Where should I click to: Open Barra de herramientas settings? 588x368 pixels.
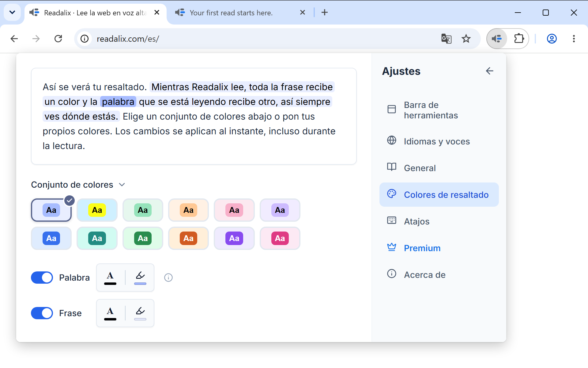(439, 110)
